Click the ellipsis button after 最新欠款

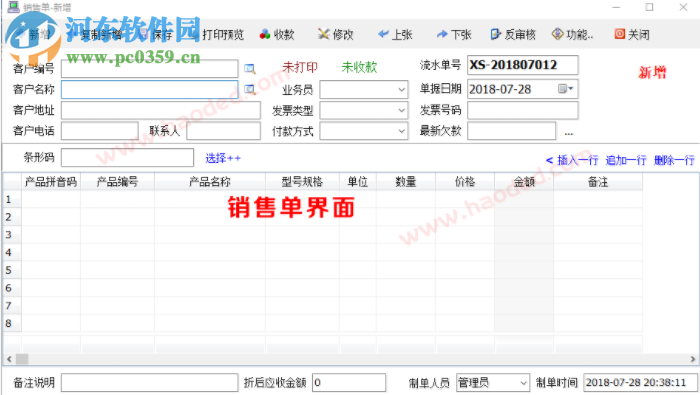[x=569, y=133]
